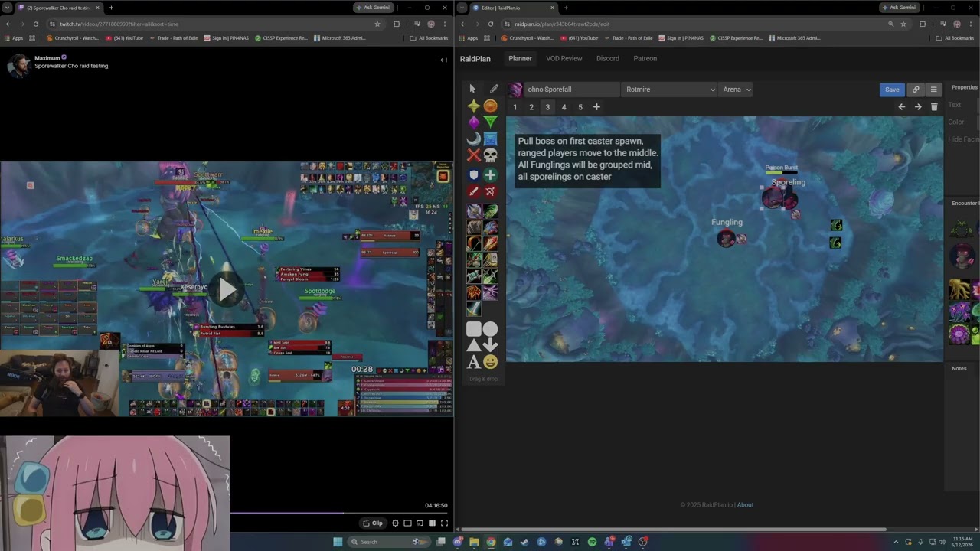Image resolution: width=980 pixels, height=551 pixels.
Task: Open Twitch player settings gear
Action: pyautogui.click(x=395, y=523)
